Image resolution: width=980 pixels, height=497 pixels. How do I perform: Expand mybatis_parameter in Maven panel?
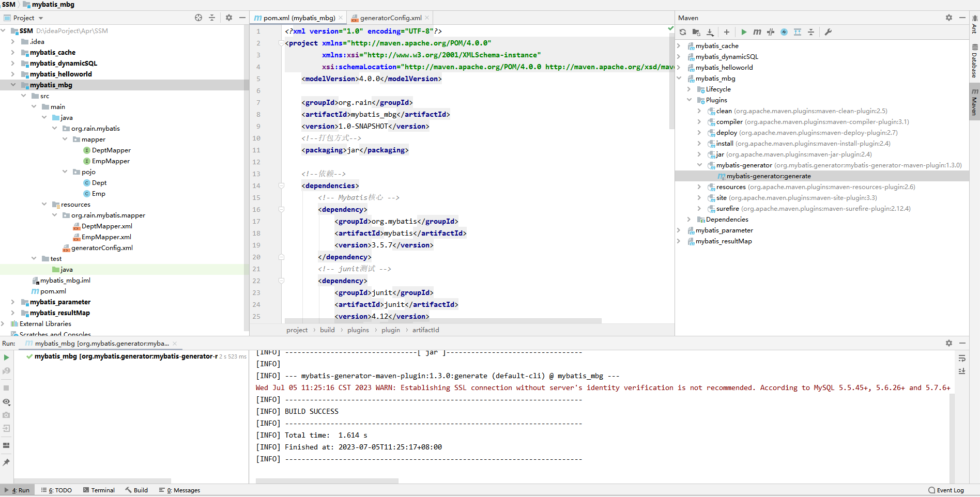pyautogui.click(x=679, y=230)
